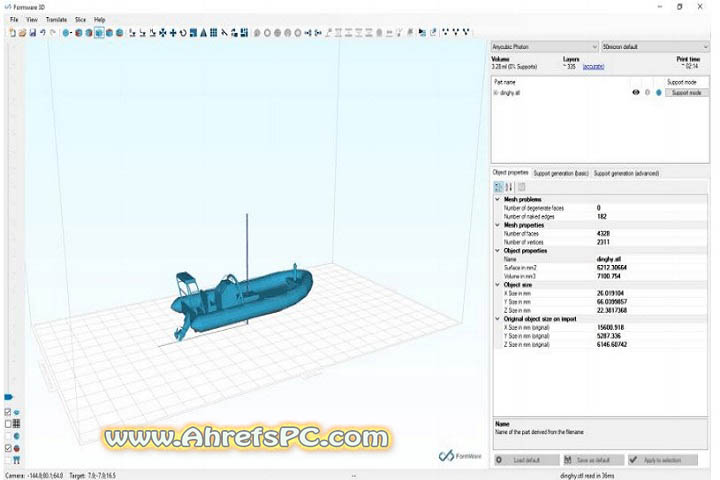Viewport: 720px width, 480px height.
Task: Click the Open file folder icon
Action: [x=22, y=33]
